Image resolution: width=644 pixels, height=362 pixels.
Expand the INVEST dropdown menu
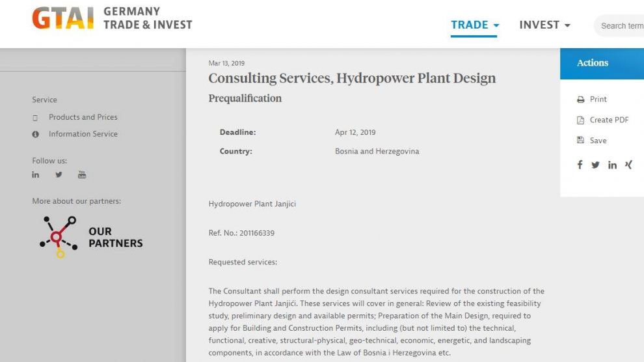pyautogui.click(x=544, y=25)
